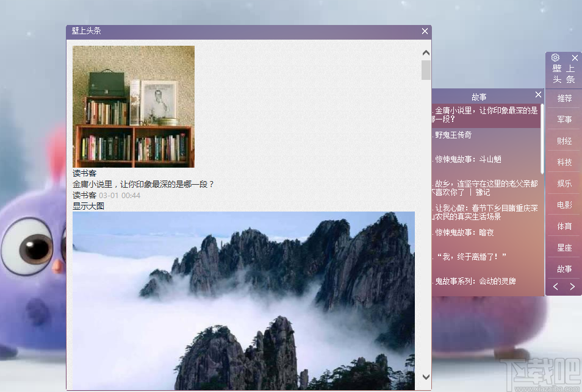This screenshot has height=392, width=582.
Task: Go to previous categories with left arrow
Action: coord(555,287)
